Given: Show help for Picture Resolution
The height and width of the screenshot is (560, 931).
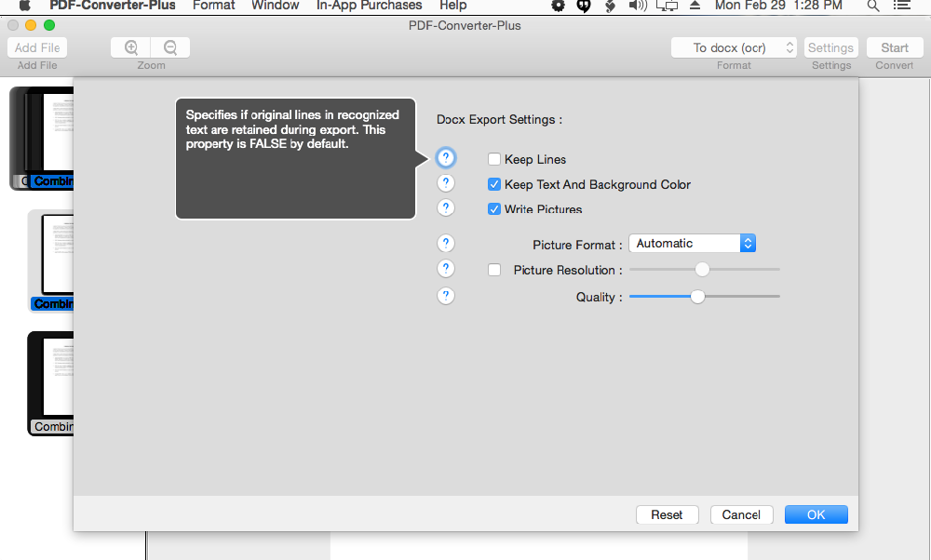Looking at the screenshot, I should [x=446, y=269].
